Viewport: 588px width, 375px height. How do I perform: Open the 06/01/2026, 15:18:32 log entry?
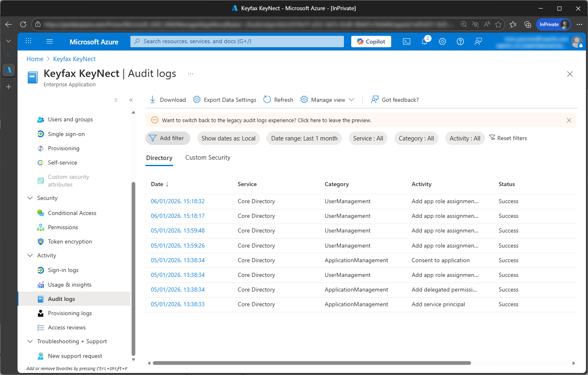tap(178, 201)
